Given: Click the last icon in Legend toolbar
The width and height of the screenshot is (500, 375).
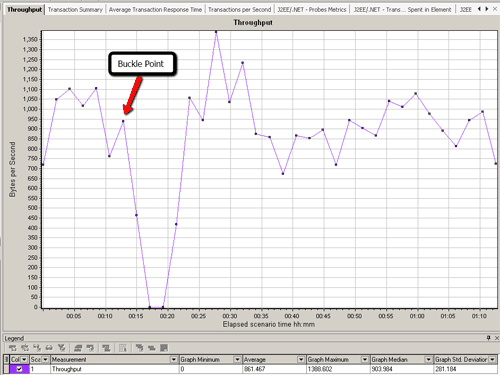Looking at the screenshot, I should click(x=164, y=348).
